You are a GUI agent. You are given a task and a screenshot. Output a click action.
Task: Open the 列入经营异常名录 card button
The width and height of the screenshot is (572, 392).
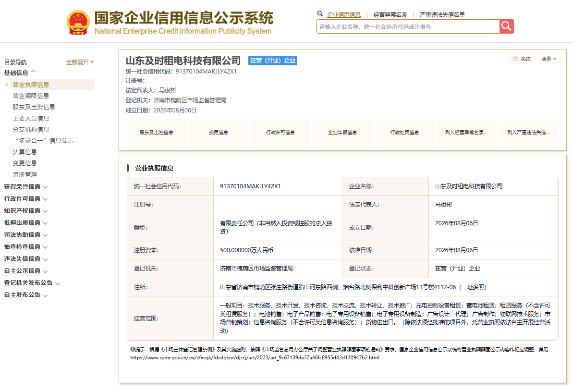[466, 133]
